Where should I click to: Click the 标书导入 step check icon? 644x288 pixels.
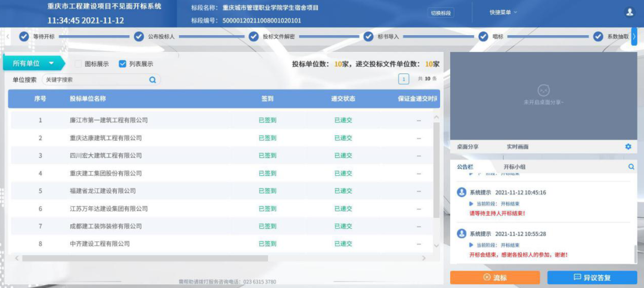(369, 36)
